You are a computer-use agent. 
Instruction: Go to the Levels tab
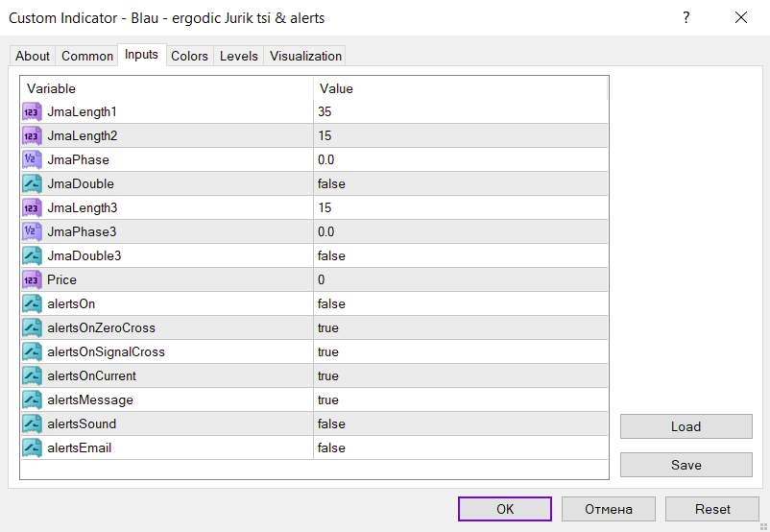pyautogui.click(x=239, y=56)
